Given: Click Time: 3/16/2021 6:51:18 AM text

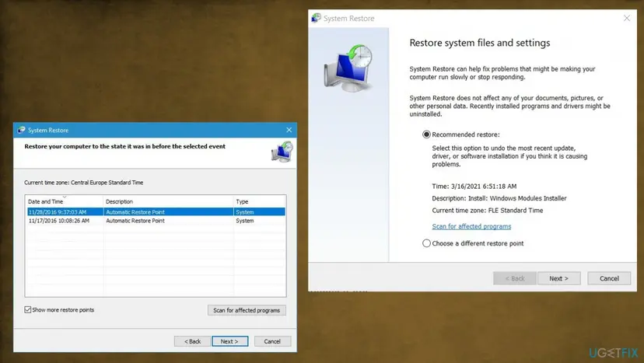Looking at the screenshot, I should click(474, 186).
